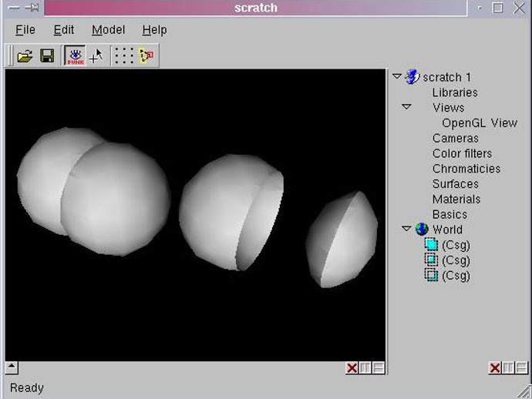The image size is (532, 399).
Task: Click the yellow and red transform tool icon
Action: click(146, 55)
